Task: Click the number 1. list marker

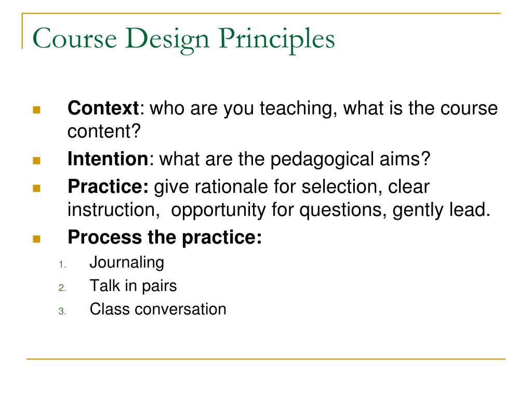Action: pyautogui.click(x=62, y=264)
